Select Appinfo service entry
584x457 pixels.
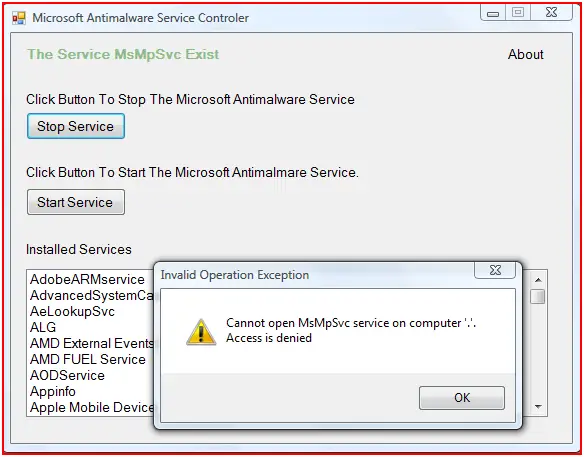point(53,391)
